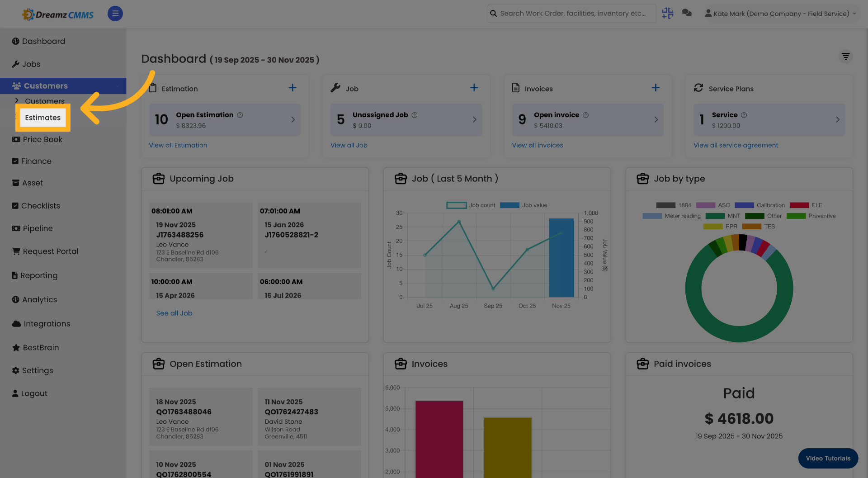
Task: Open the grid layout icon beside search bar
Action: click(667, 13)
